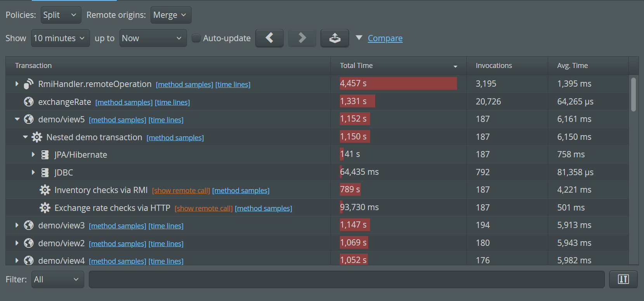This screenshot has width=644, height=301.
Task: Click the filter settings icon button
Action: tap(623, 279)
